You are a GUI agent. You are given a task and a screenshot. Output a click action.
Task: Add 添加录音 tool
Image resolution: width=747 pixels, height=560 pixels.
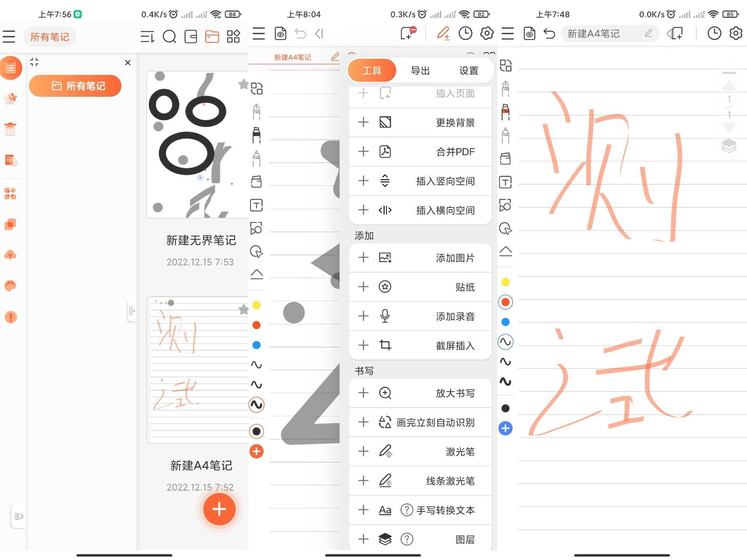pyautogui.click(x=363, y=316)
